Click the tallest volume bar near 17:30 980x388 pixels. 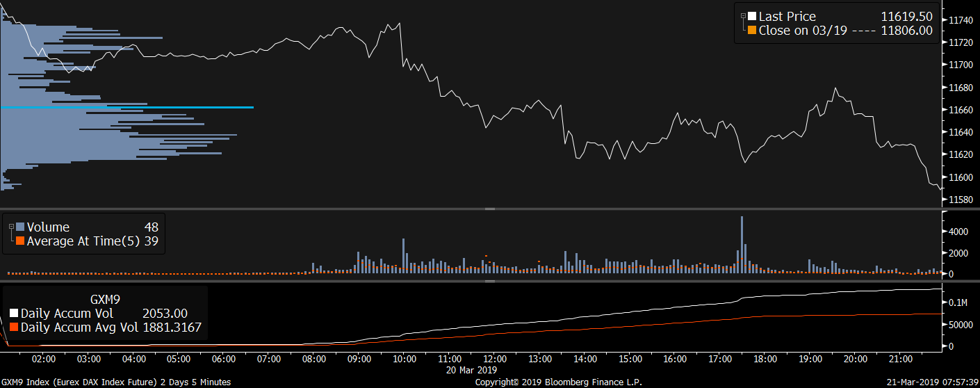pyautogui.click(x=742, y=245)
